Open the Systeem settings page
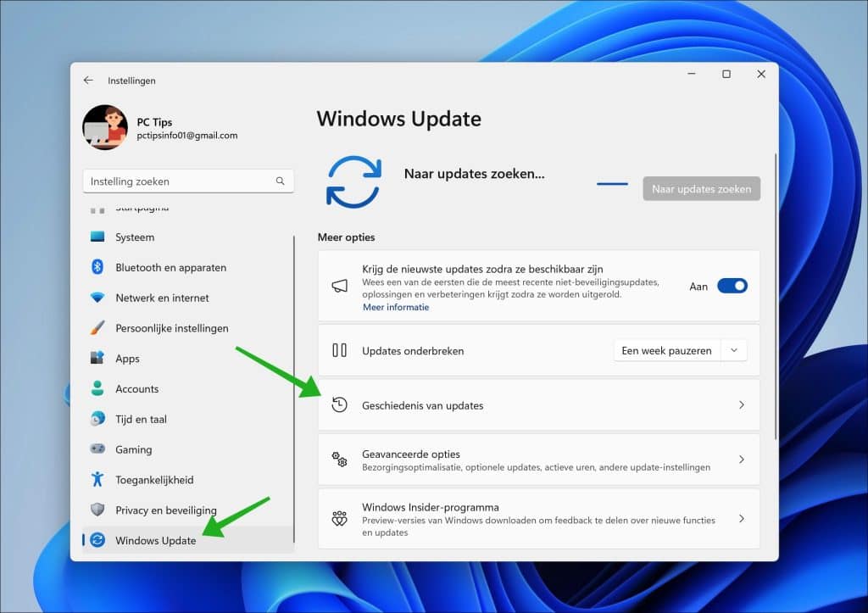Screen dimensions: 868x613 coord(187,237)
